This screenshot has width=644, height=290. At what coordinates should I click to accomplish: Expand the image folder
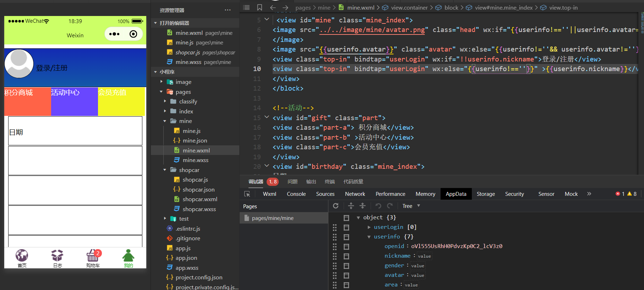click(x=162, y=82)
